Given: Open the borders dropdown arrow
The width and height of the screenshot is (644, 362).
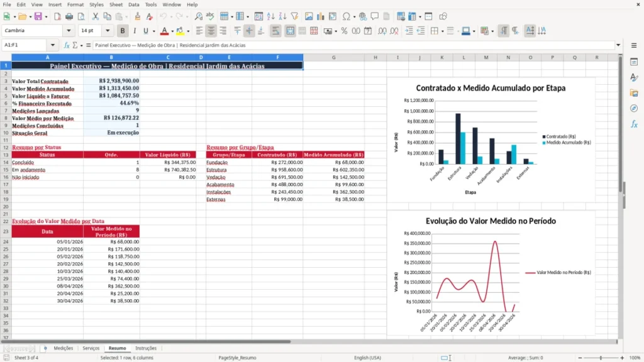Looking at the screenshot, I should pyautogui.click(x=442, y=31).
